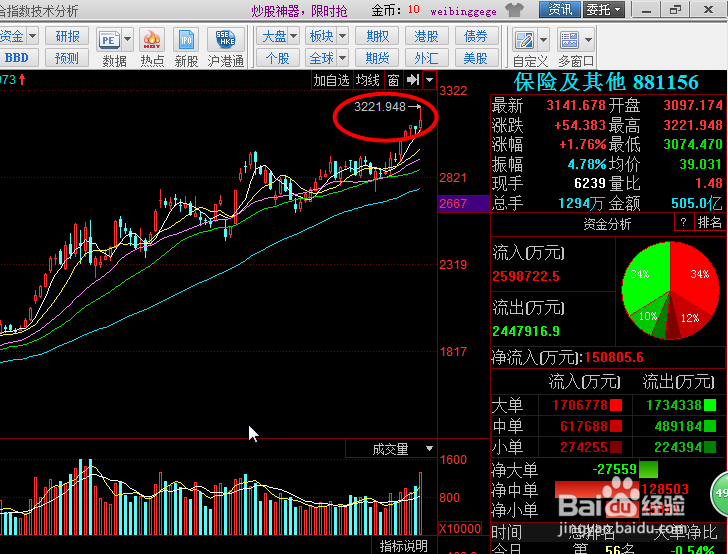Viewport: 728px width, 554px height.
Task: Expand the 多窗口 dropdown arrow
Action: [x=588, y=40]
